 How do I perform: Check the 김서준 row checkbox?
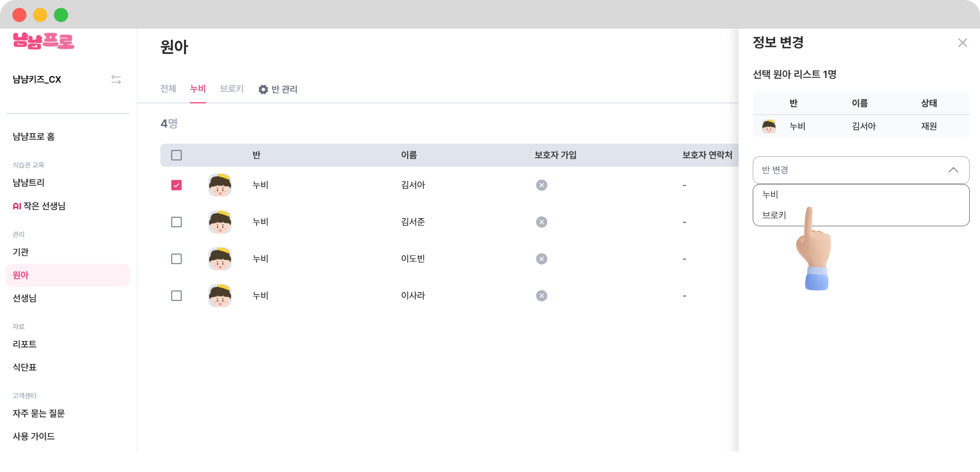[x=176, y=222]
